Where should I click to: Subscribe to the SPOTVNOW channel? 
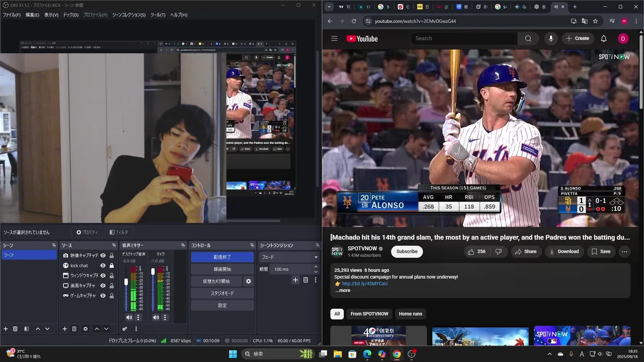(407, 251)
